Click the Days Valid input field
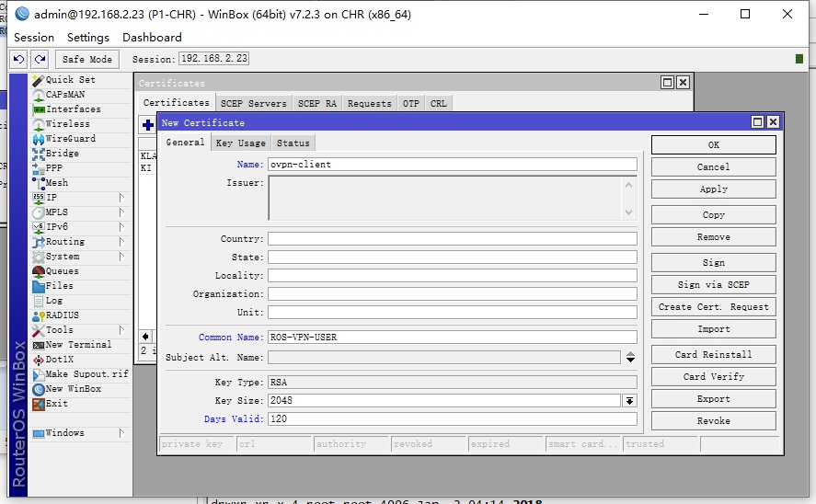This screenshot has width=816, height=504. coord(452,419)
